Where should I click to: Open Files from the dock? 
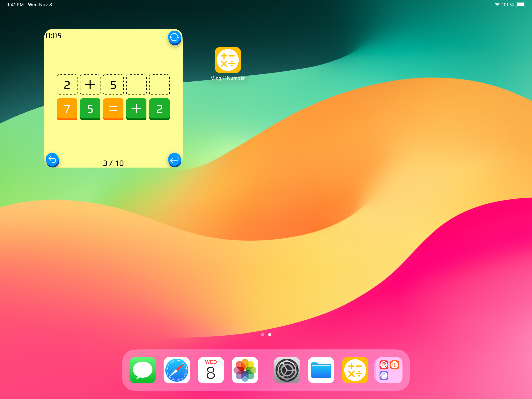(321, 370)
